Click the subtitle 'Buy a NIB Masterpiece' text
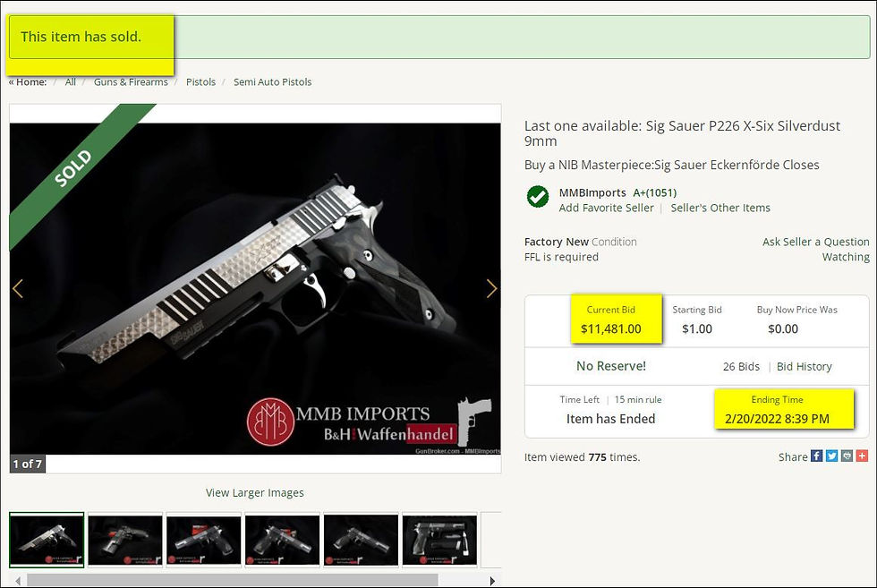This screenshot has height=588, width=877. 672,165
